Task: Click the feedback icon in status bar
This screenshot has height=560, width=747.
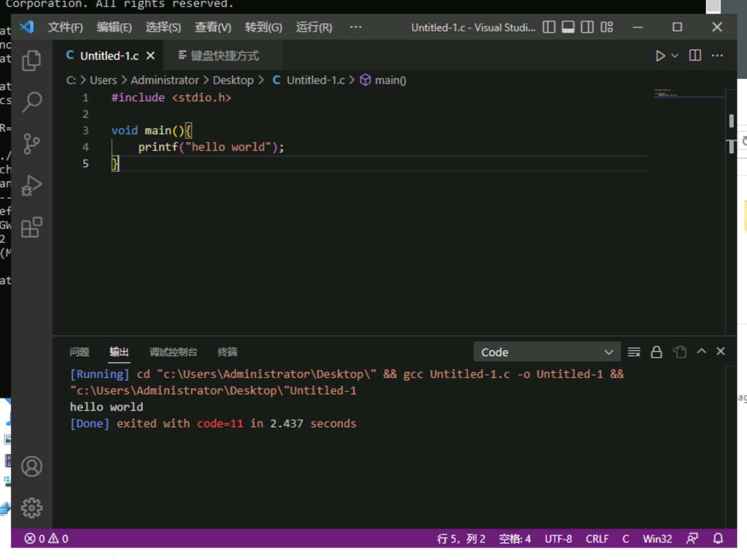Action: [692, 539]
